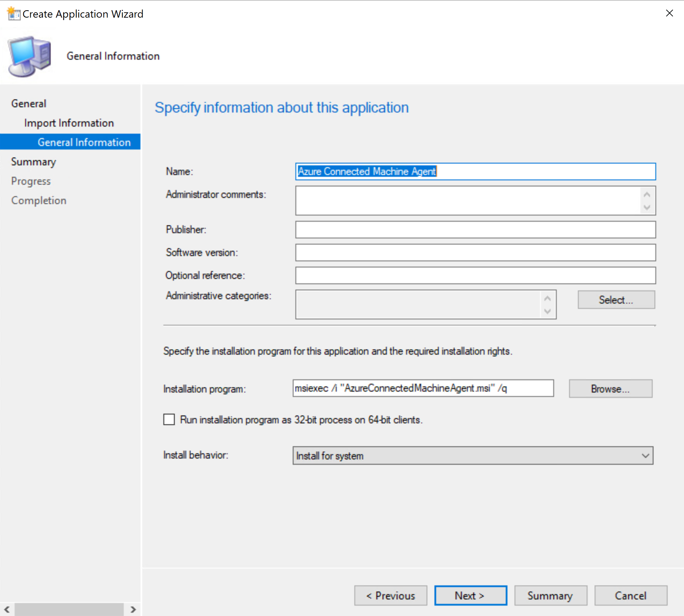Click the Next > button
The height and width of the screenshot is (616, 684).
(470, 596)
